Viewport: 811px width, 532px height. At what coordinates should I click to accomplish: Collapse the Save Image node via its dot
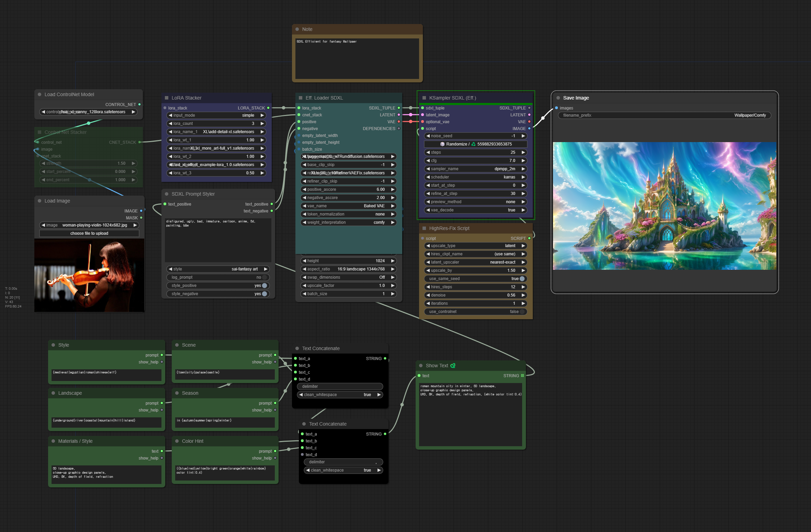point(558,98)
